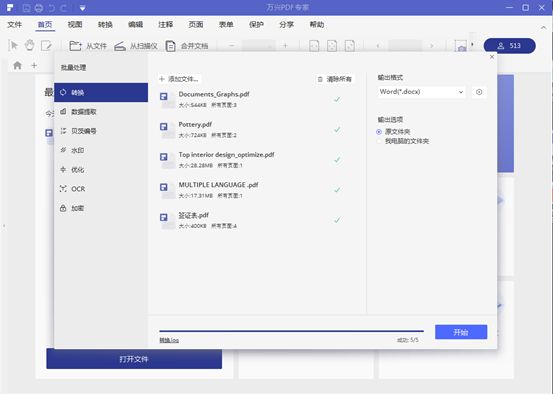Select 加密 in batch sidebar

(x=101, y=208)
